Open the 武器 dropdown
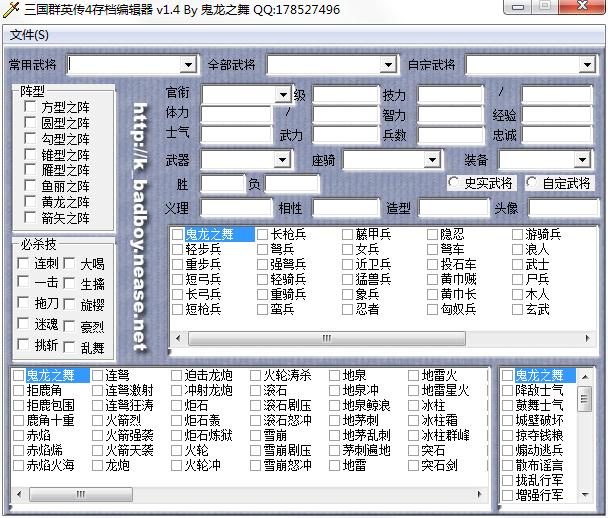The image size is (608, 518). coord(283,160)
